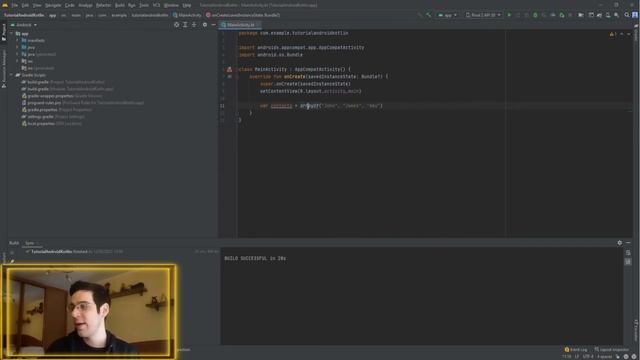Open the Help menu
This screenshot has width=640, height=360.
coord(187,5)
